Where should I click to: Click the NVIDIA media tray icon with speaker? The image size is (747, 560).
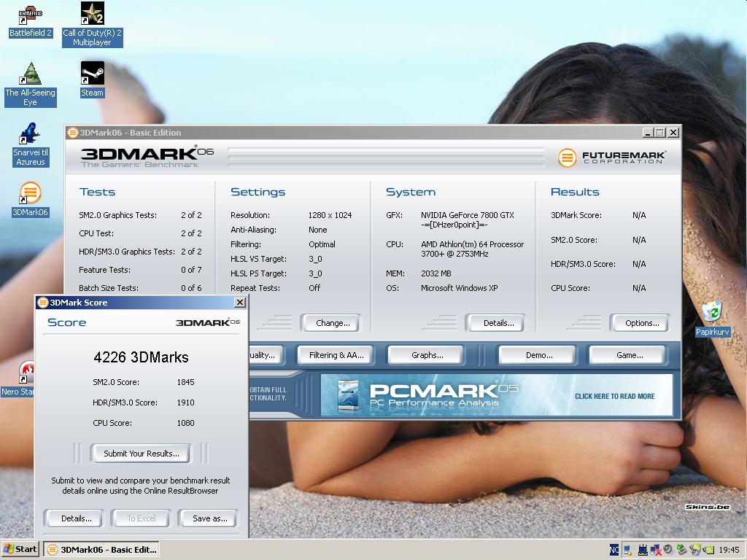pos(694,550)
